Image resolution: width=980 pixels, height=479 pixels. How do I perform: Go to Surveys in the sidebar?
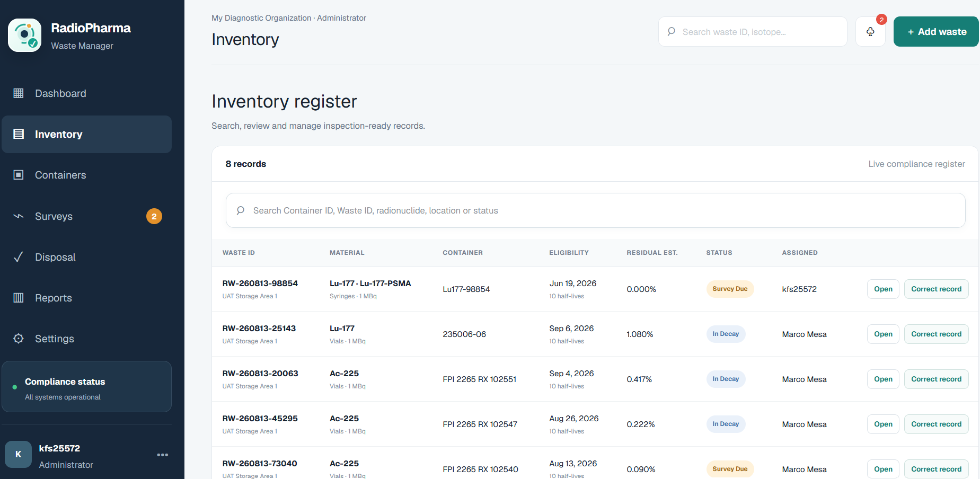87,216
